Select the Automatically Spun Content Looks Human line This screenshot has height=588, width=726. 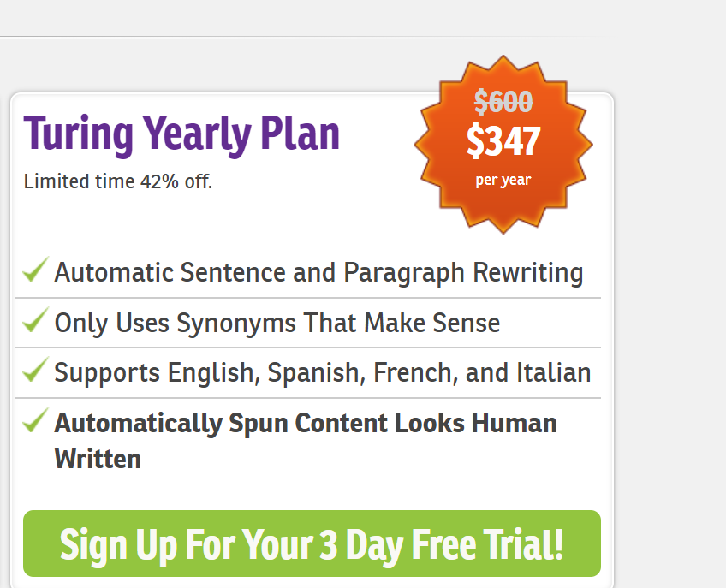306,423
